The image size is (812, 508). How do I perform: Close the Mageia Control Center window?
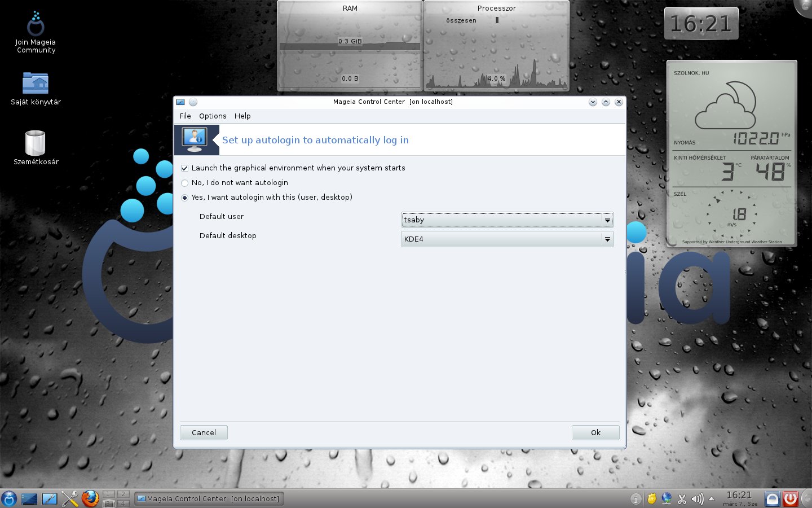point(619,102)
